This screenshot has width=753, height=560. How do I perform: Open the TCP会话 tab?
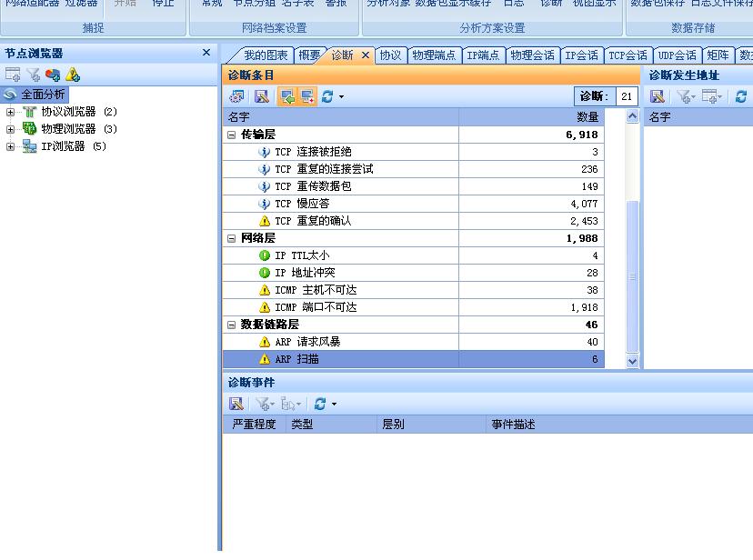pos(627,55)
